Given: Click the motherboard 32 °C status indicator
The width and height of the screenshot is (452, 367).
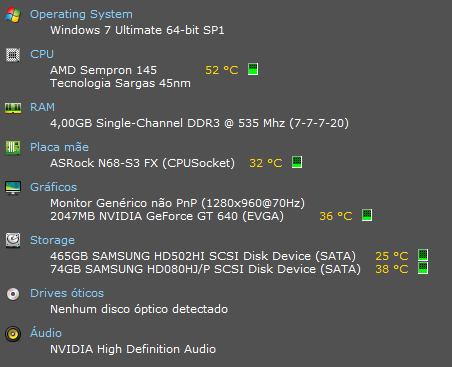Looking at the screenshot, I should [x=297, y=162].
